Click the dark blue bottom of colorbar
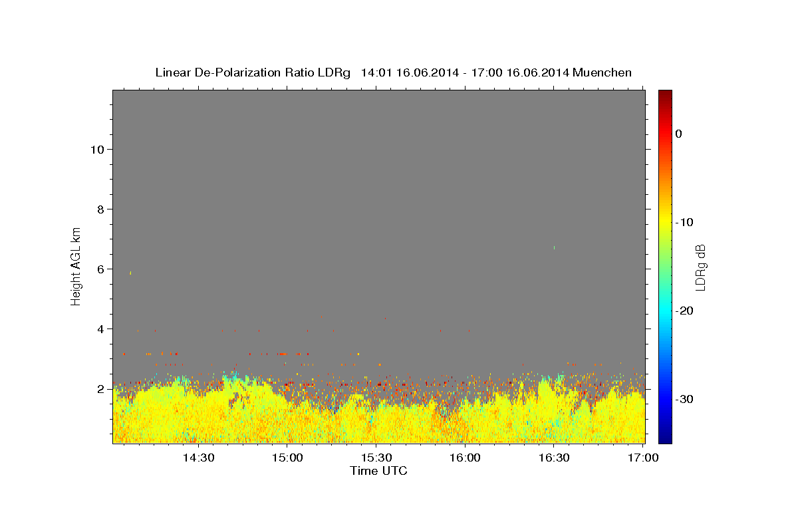Viewport: 798px width, 532px height. tap(665, 436)
